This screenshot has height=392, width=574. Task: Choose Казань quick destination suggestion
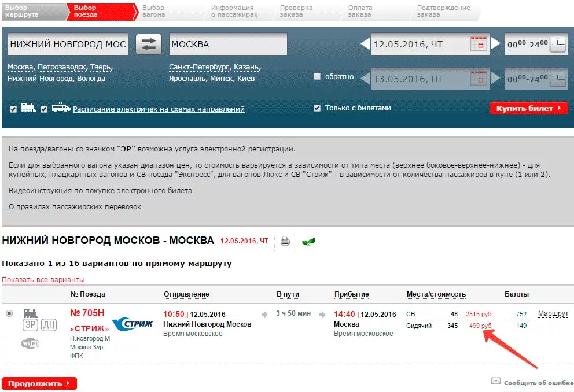coord(246,67)
